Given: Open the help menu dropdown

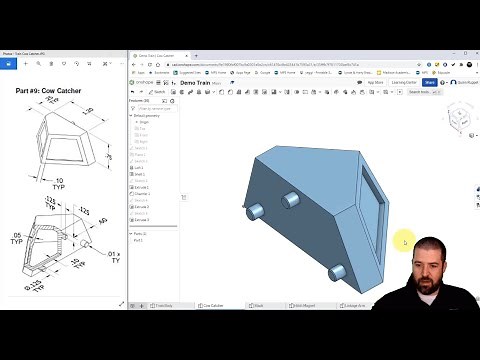Looking at the screenshot, I should 444,82.
